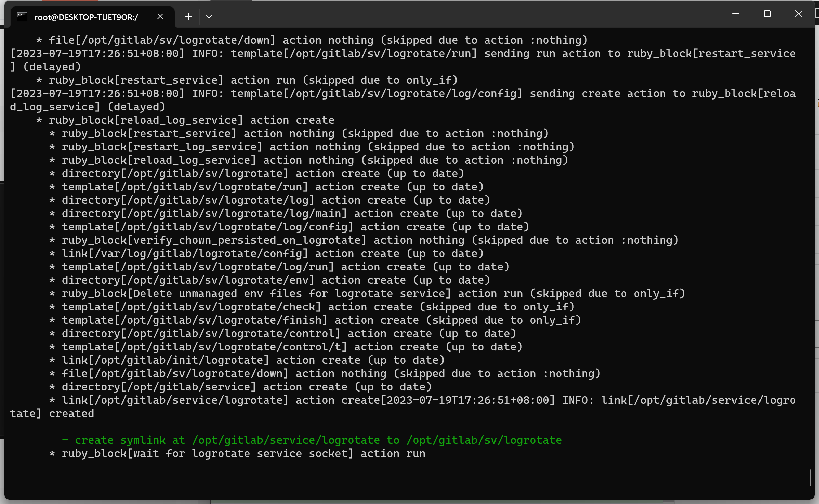This screenshot has height=504, width=819.
Task: Click 'template[/opt/gitlab/sv/logrotate/check]' line
Action: pyautogui.click(x=312, y=307)
